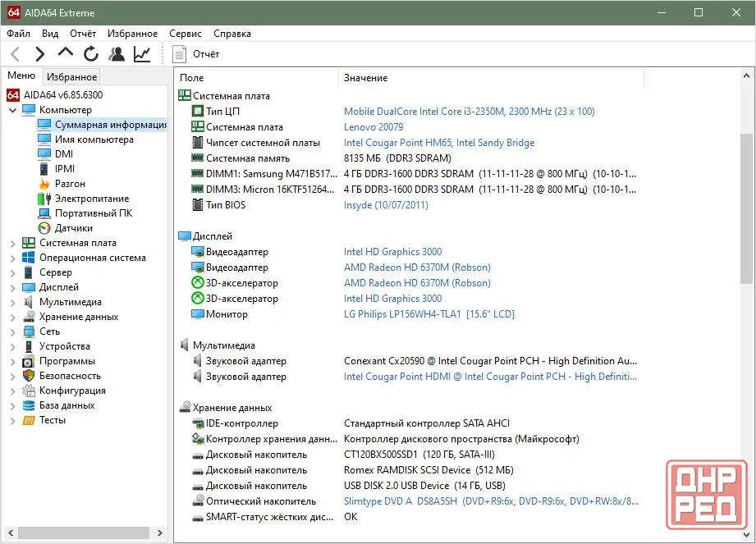Expand the Сеть tree node
The image size is (756, 544).
[12, 332]
